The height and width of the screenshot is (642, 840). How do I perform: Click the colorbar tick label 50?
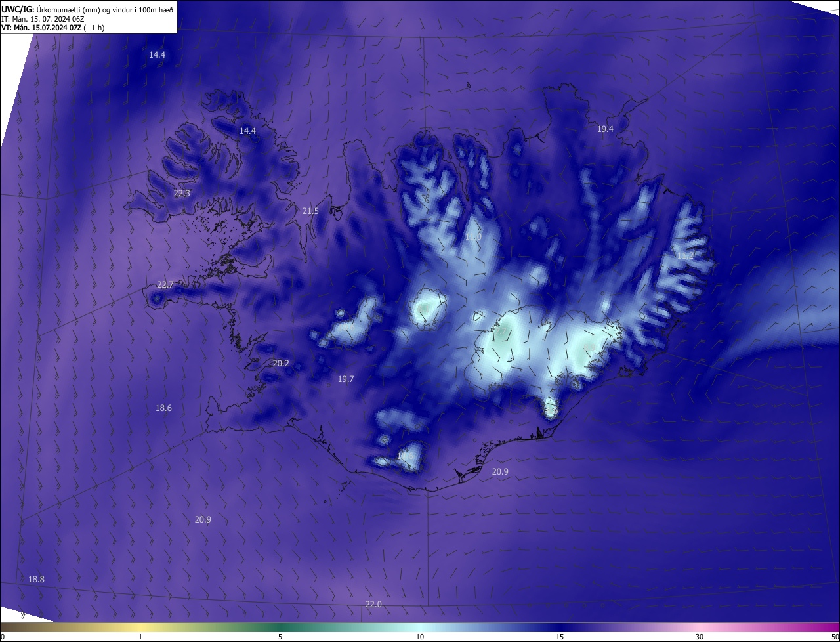(x=835, y=637)
